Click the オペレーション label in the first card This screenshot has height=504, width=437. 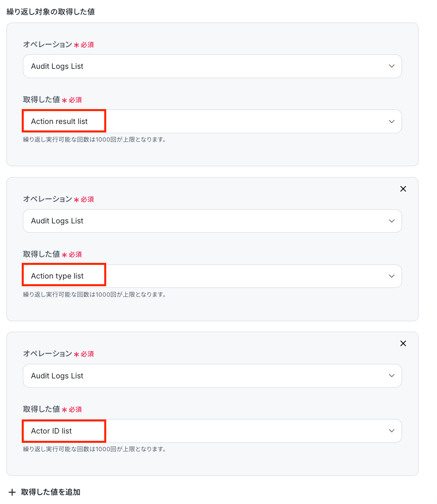[47, 44]
